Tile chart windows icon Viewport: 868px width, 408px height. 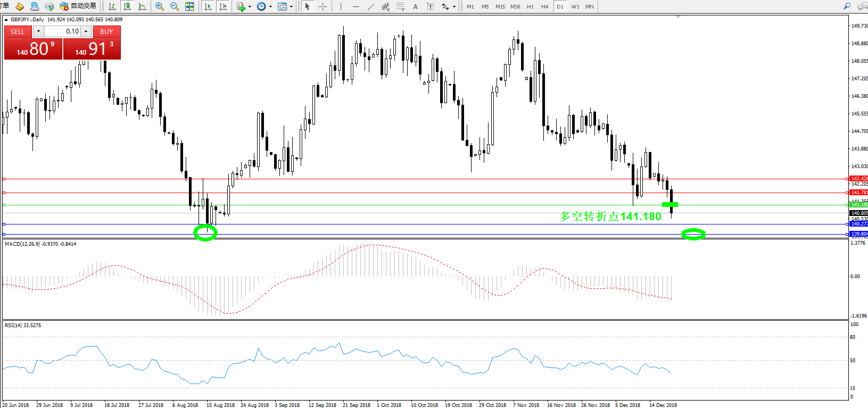189,6
